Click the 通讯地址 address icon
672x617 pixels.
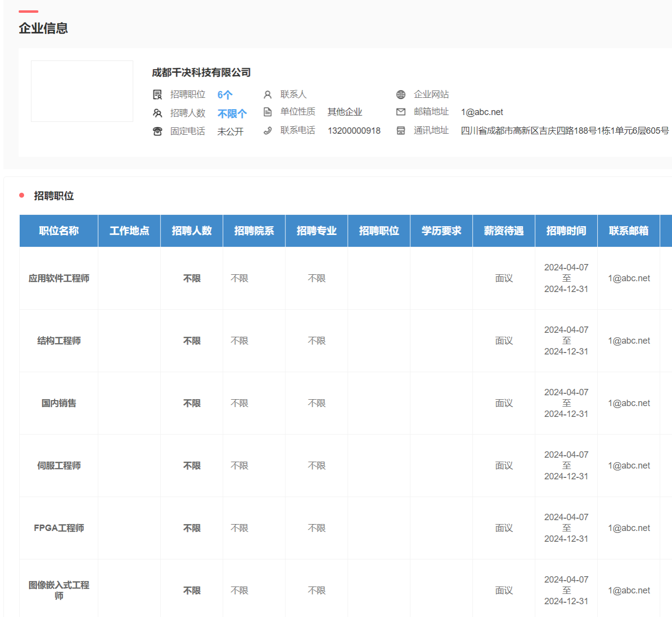point(401,131)
